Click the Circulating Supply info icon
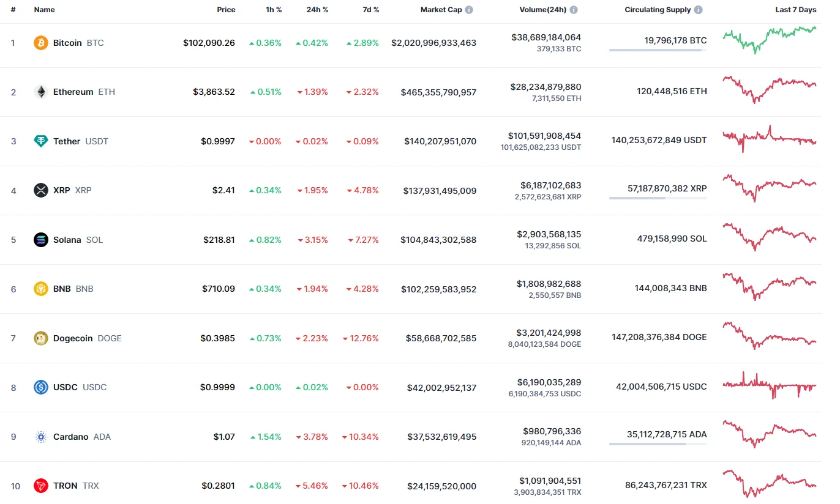The image size is (840, 504). (699, 10)
